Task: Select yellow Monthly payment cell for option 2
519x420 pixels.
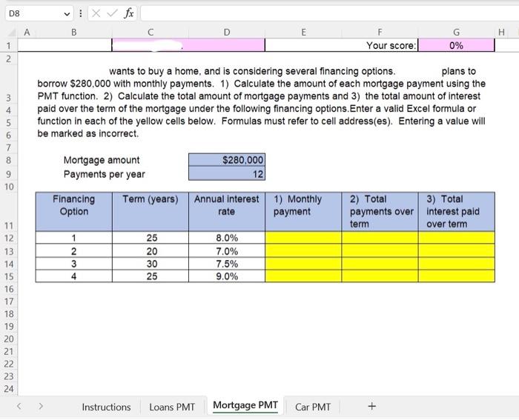Action: [303, 251]
